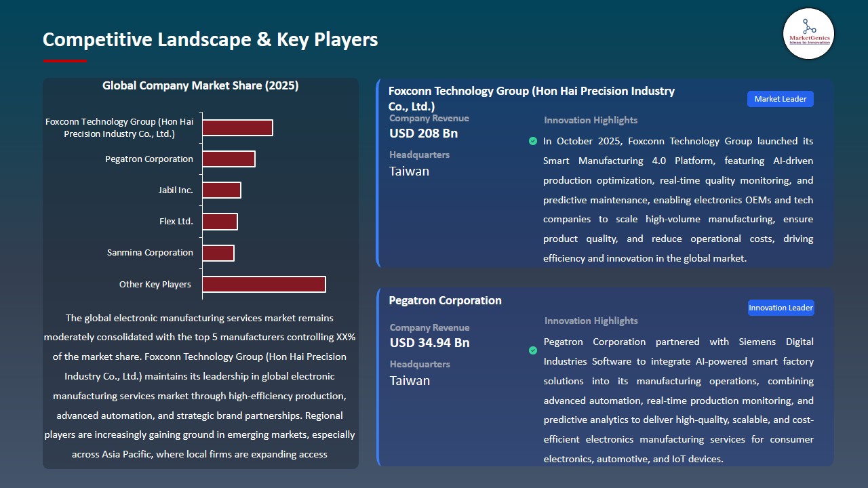Toggle the Market Leader badge on Foxconn's card
The height and width of the screenshot is (488, 868).
(780, 98)
